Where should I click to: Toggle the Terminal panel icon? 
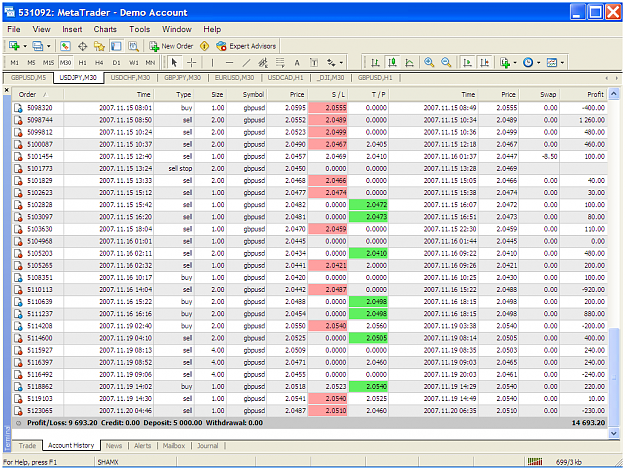(x=116, y=46)
